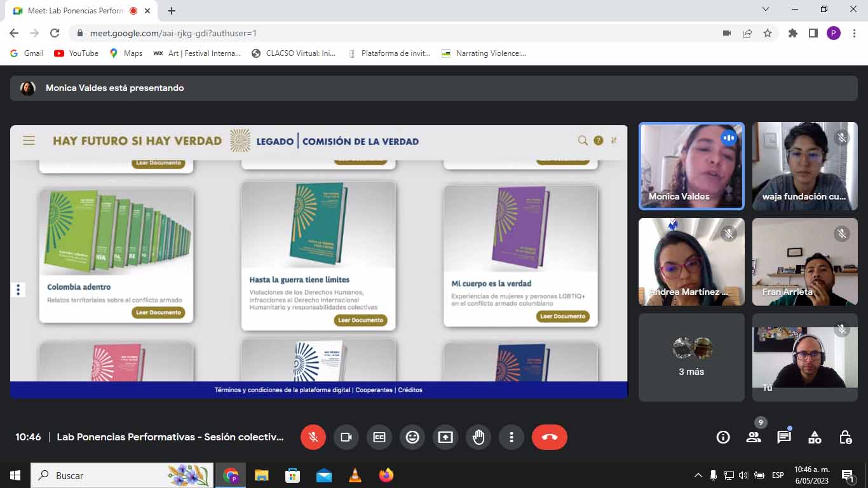868x488 pixels.
Task: Open meeting details info icon
Action: [723, 437]
